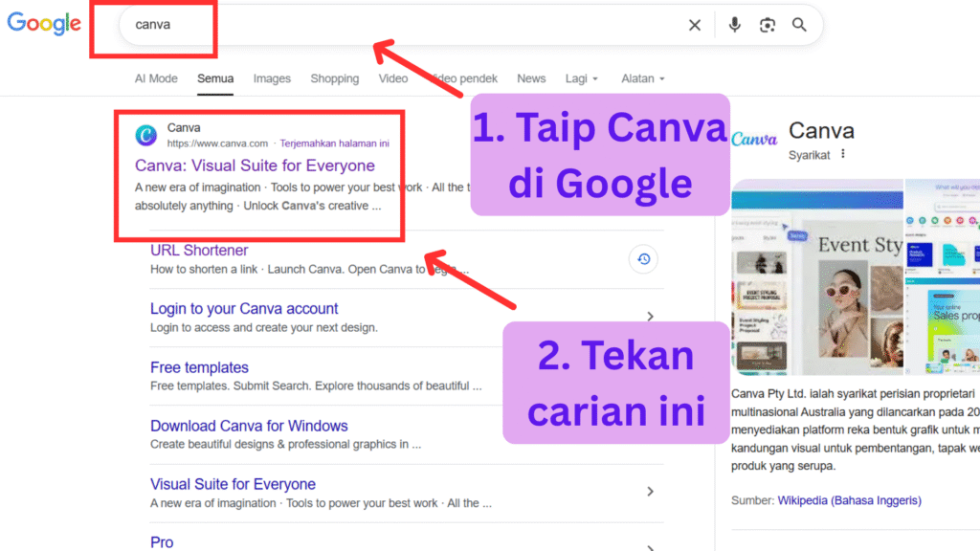
Task: Open the Alatan tools dropdown
Action: tap(642, 78)
